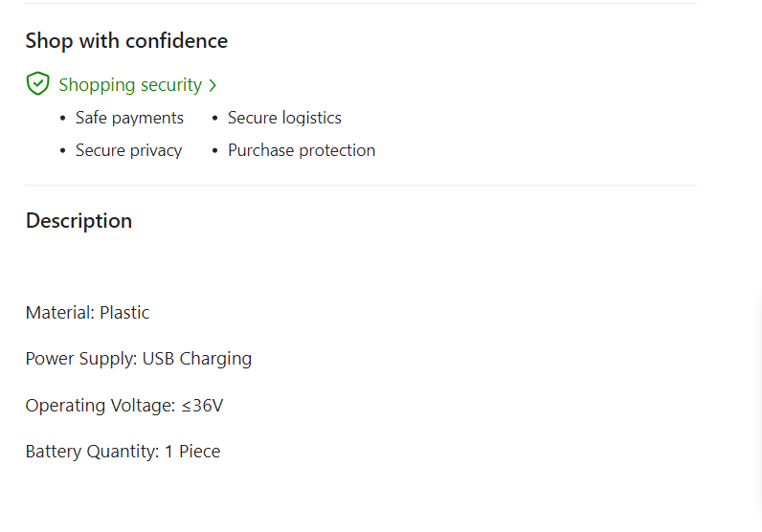
Task: Click the Description section heading
Action: coord(78,221)
